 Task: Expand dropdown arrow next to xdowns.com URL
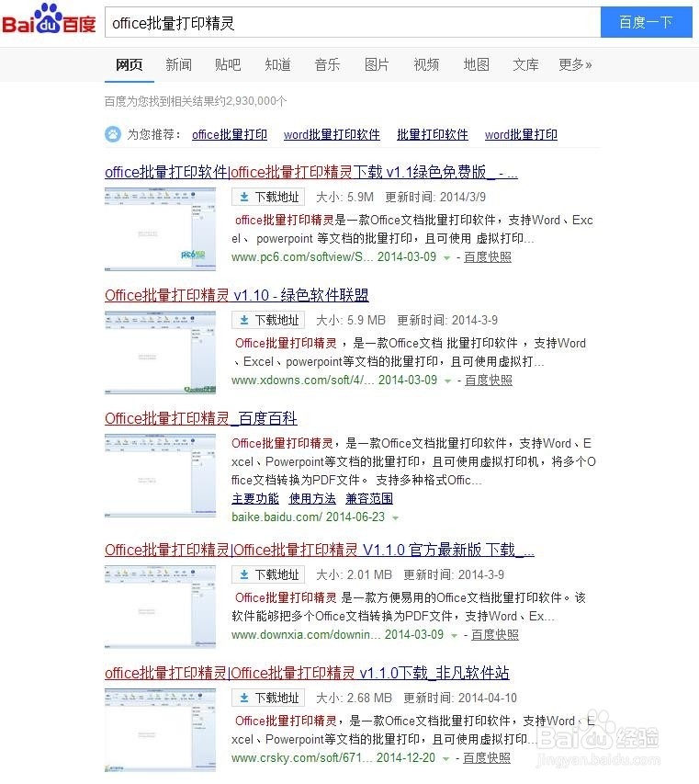click(447, 381)
